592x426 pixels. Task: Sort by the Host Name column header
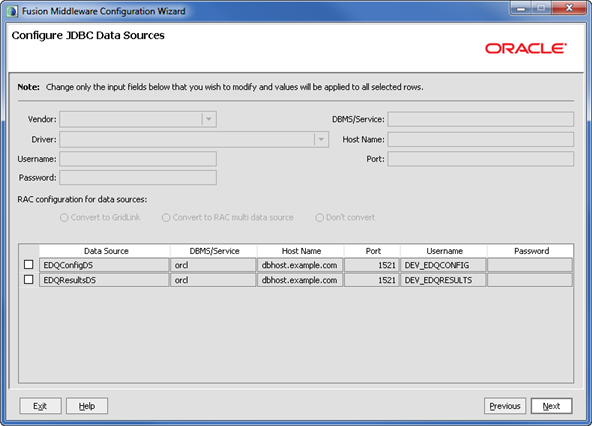pyautogui.click(x=301, y=251)
